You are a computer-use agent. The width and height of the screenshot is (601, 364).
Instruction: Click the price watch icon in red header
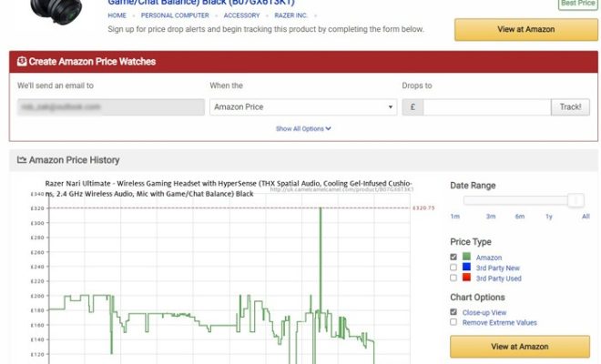click(x=22, y=61)
